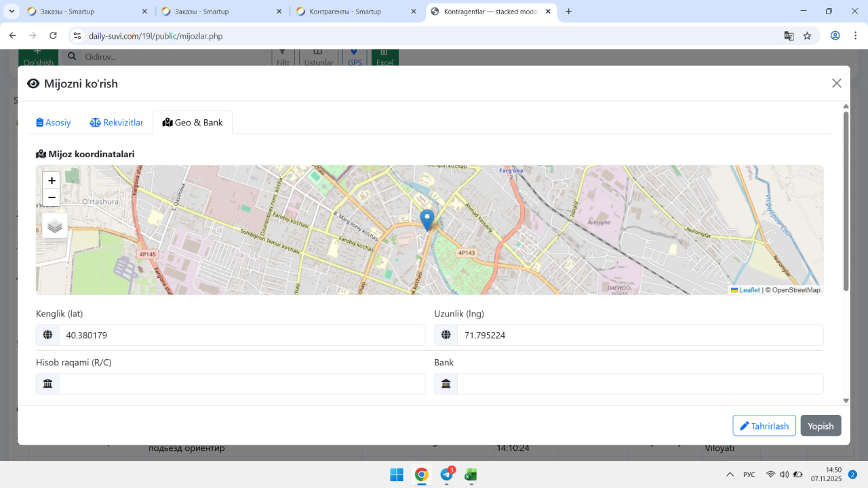This screenshot has height=488, width=868.
Task: Show hidden system tray icons
Action: [x=730, y=474]
